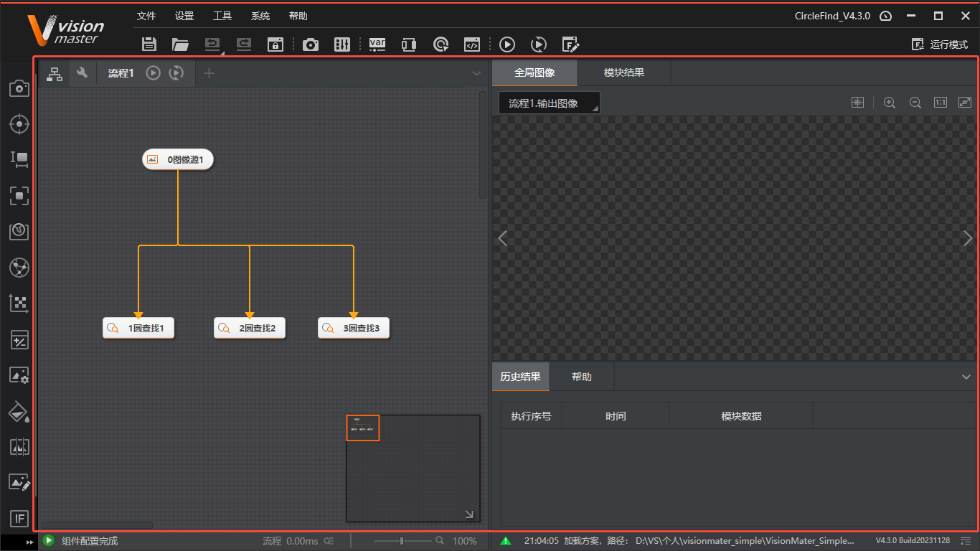This screenshot has width=980, height=551.
Task: Expand the sidebar with the double-arrow button
Action: 29,542
